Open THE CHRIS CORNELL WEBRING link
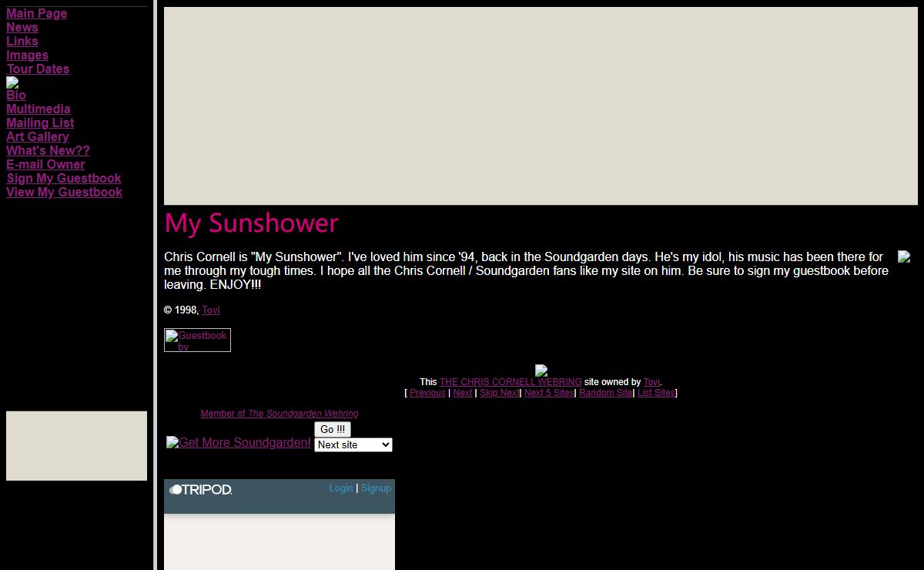 click(x=511, y=382)
